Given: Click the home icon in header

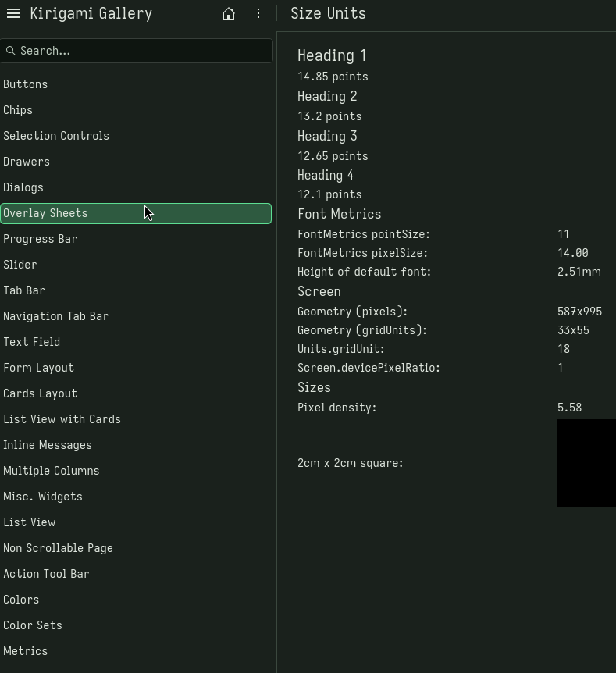Looking at the screenshot, I should (229, 13).
